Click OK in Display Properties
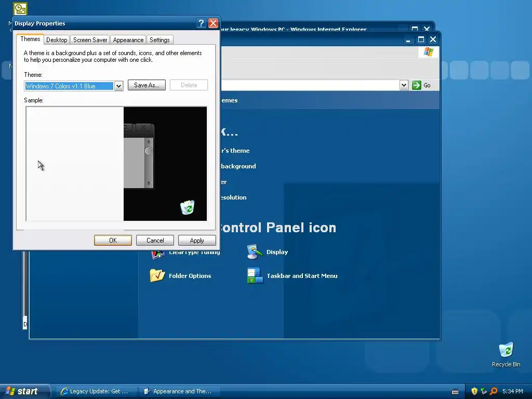Viewport: 532px width, 399px height. [113, 241]
